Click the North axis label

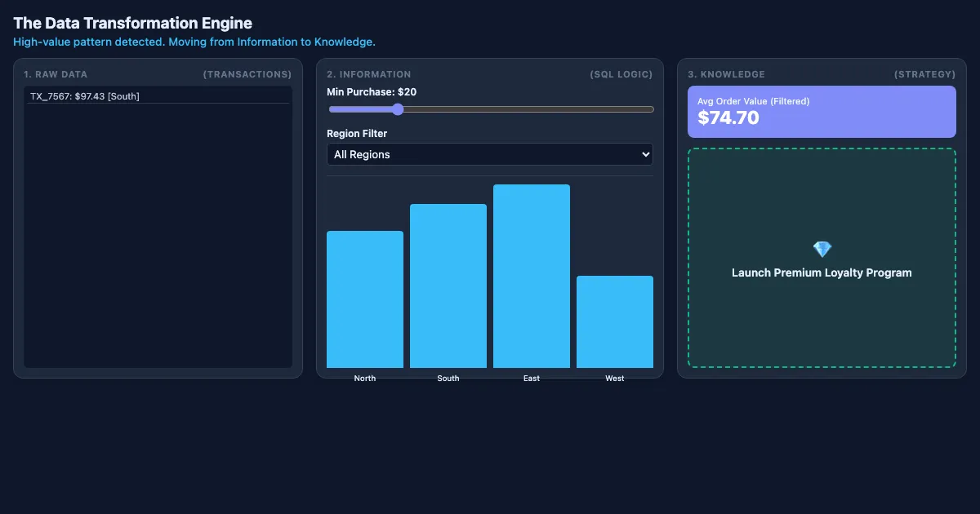pos(365,379)
